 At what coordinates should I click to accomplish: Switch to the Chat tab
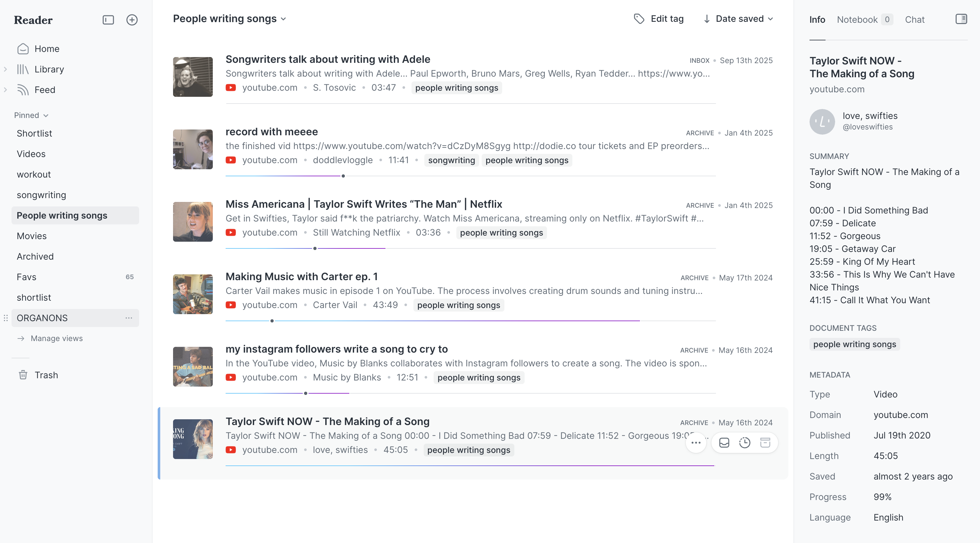[x=914, y=20]
